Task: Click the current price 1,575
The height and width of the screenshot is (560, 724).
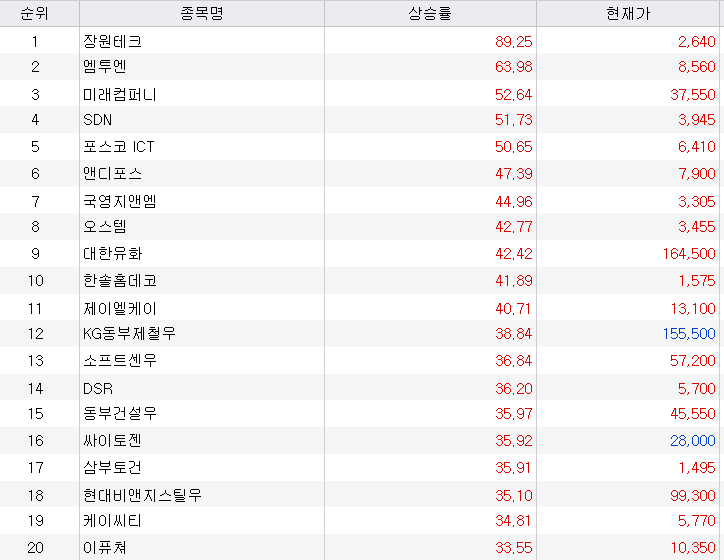Action: (697, 281)
